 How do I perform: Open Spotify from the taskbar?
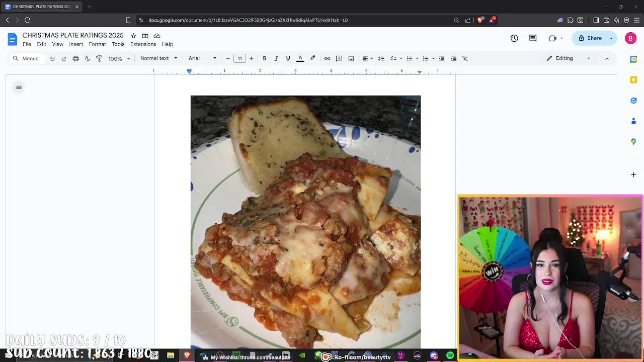click(x=450, y=356)
